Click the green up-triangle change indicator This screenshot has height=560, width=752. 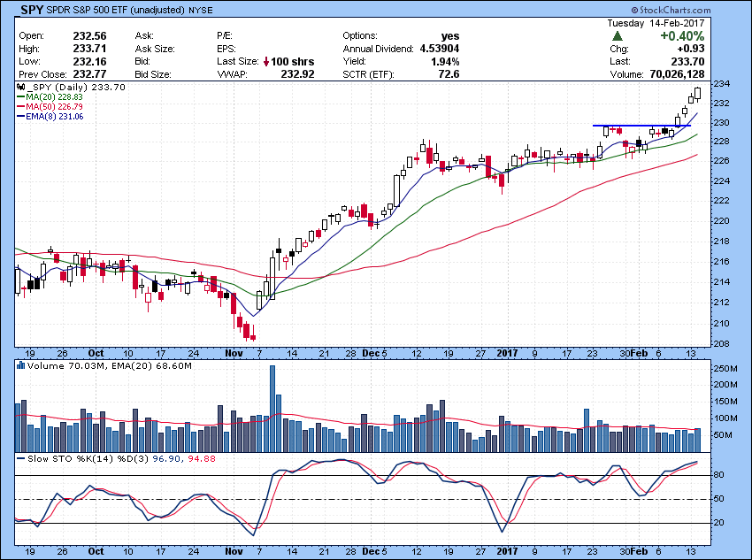click(618, 36)
